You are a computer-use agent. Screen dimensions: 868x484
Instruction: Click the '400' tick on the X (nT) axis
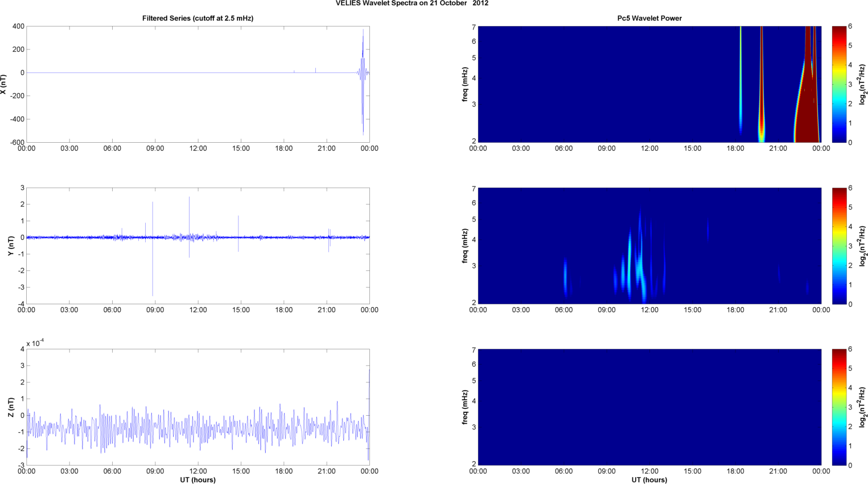[x=18, y=26]
